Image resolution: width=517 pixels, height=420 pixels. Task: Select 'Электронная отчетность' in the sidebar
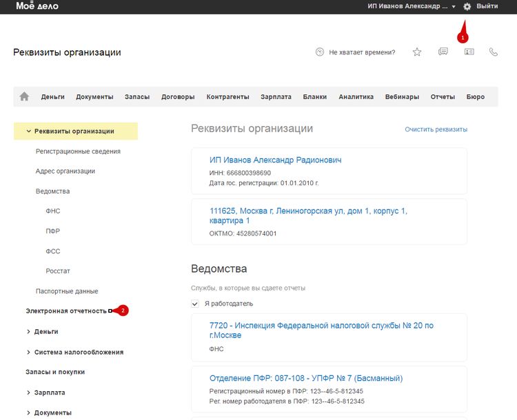click(66, 311)
